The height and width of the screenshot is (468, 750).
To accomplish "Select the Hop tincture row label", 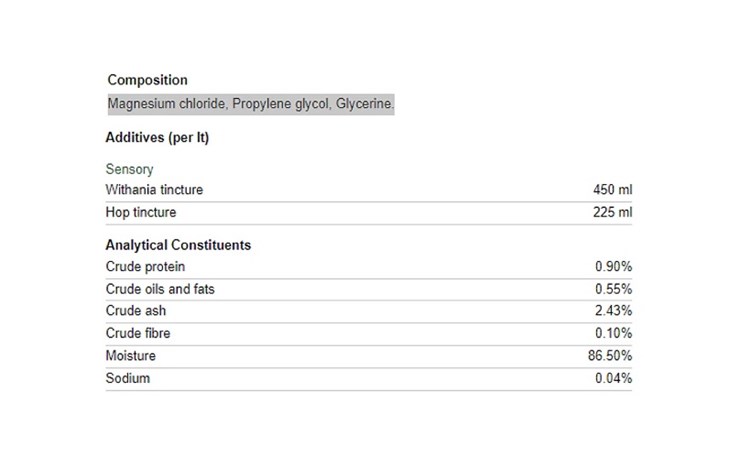I will 141,212.
